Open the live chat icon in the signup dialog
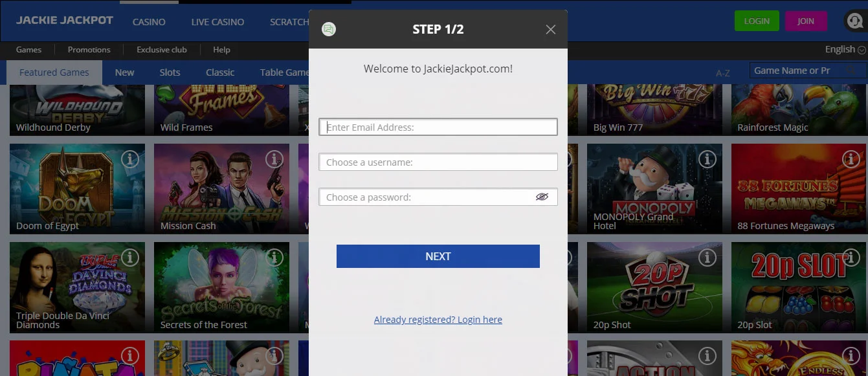This screenshot has width=868, height=376. pyautogui.click(x=329, y=28)
